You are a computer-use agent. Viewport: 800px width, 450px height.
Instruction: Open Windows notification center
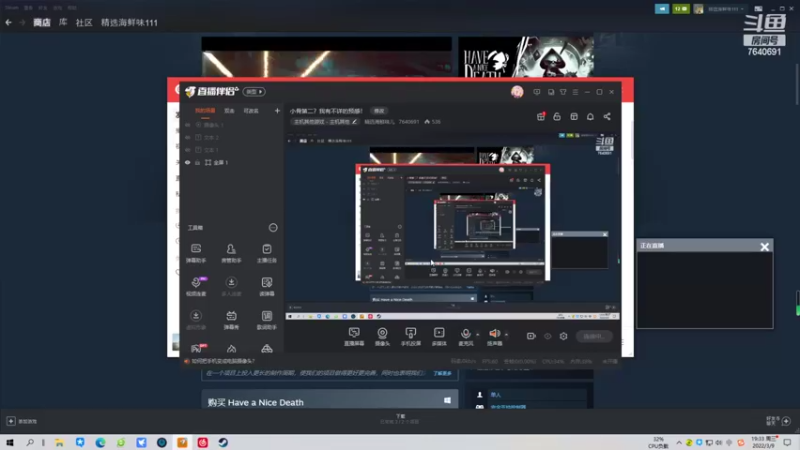(788, 442)
